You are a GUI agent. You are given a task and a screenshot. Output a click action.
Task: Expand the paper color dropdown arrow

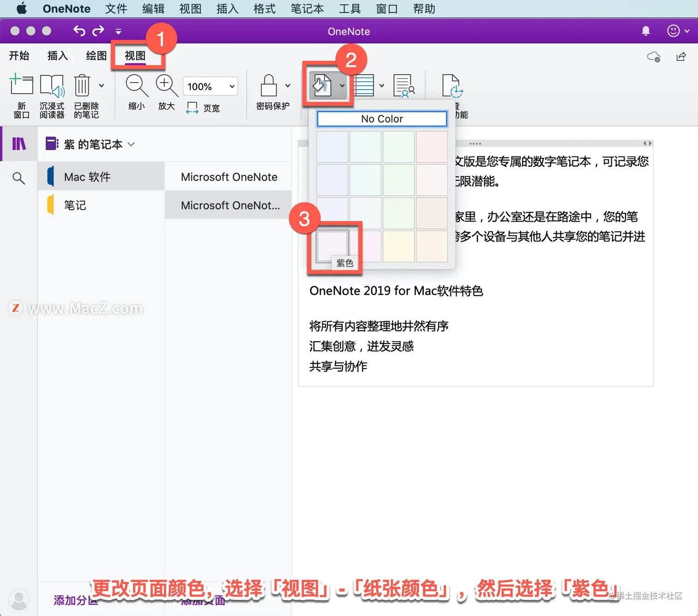pos(342,86)
